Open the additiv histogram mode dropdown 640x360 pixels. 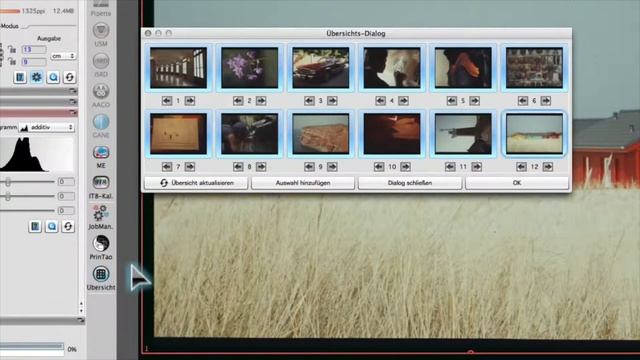point(47,127)
